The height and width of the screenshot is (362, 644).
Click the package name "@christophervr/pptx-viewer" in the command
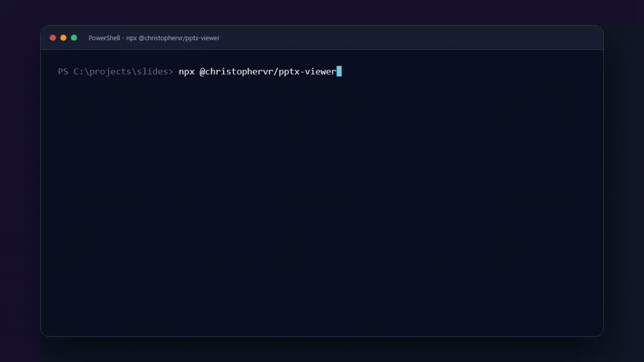268,72
